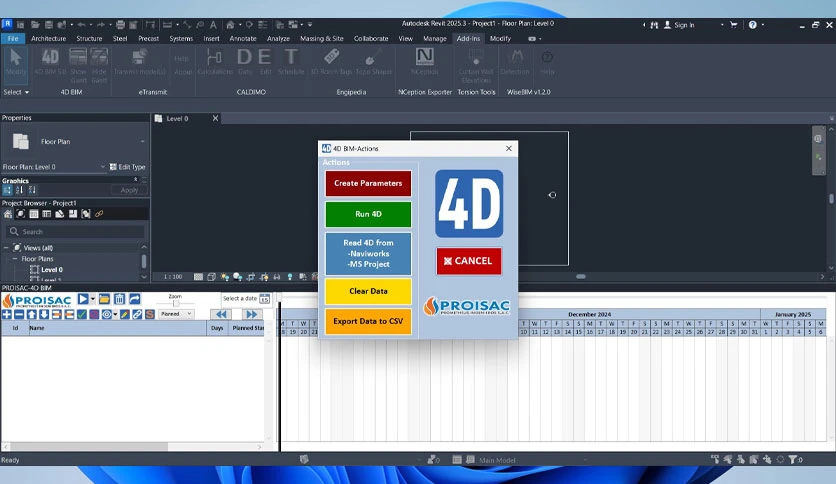Click the help question mark icon in title bar
The width and height of the screenshot is (836, 484).
752,25
